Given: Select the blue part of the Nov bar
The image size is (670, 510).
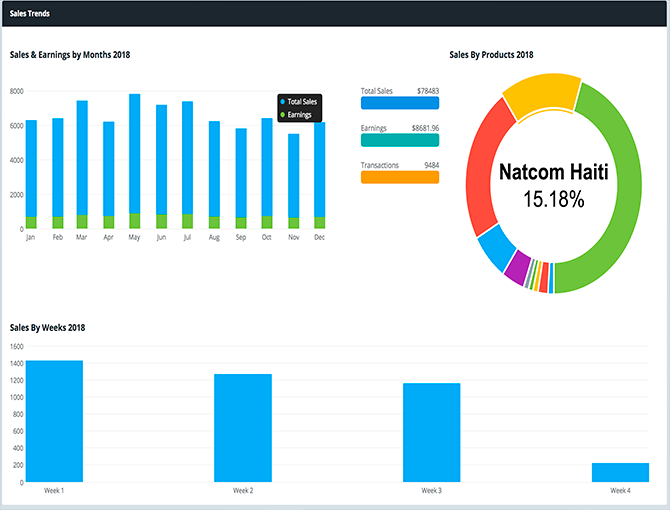Looking at the screenshot, I should [293, 175].
